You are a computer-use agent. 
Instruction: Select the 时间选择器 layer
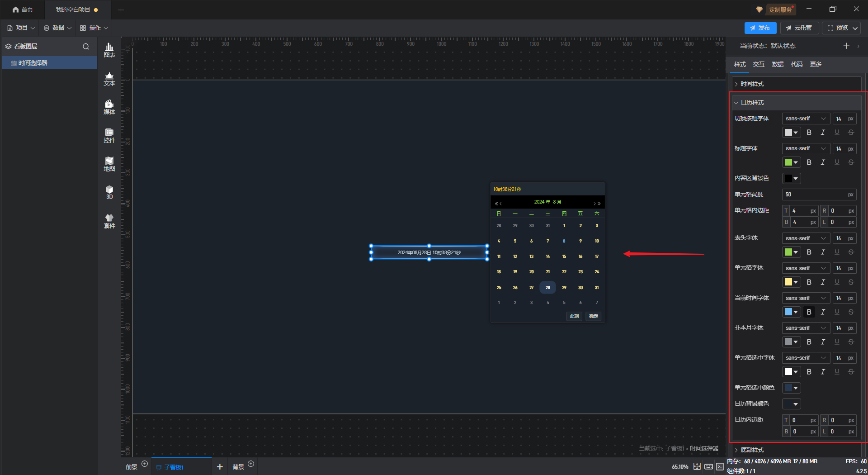pyautogui.click(x=50, y=63)
